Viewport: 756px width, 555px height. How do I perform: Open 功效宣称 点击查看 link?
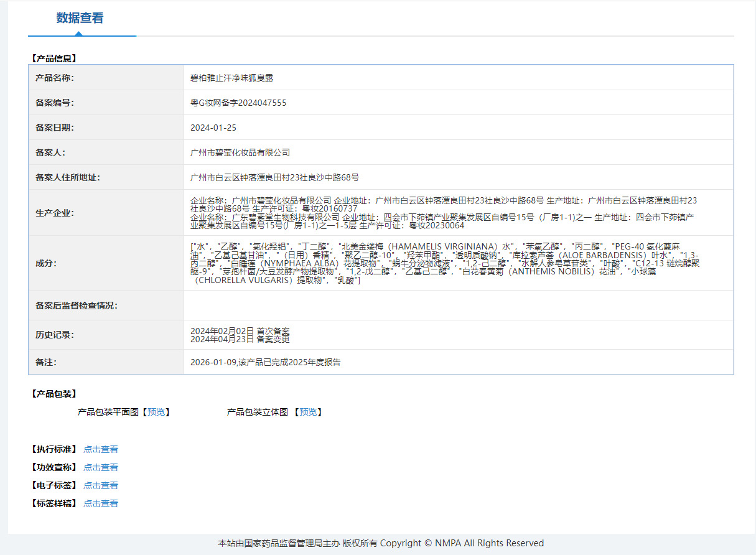click(101, 467)
